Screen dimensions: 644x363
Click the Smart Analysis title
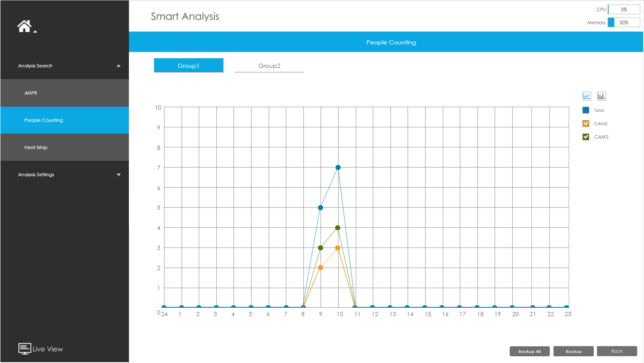(185, 16)
